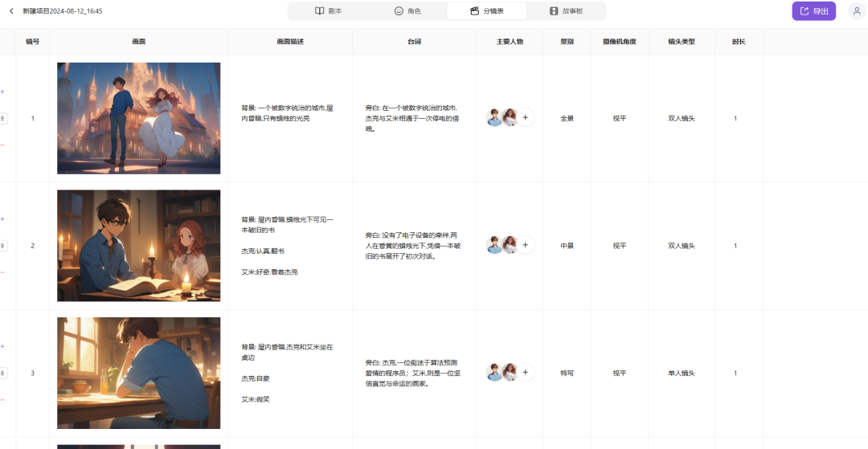Edit shot 3 narration starting 旁白: 杰克,一位痴迷于算法

pos(413,373)
